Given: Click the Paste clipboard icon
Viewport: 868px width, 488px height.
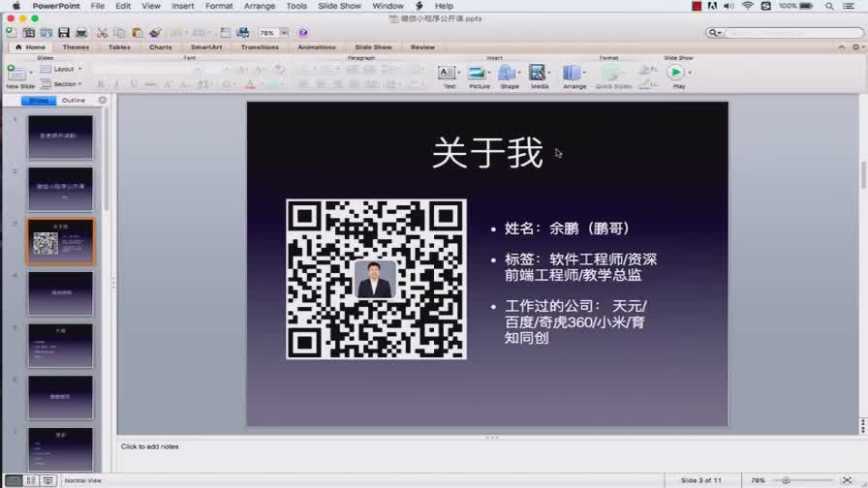Looking at the screenshot, I should click(138, 33).
